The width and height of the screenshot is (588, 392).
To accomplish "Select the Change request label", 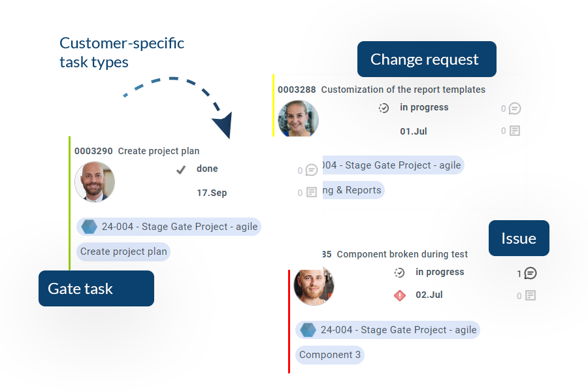I will coord(427,59).
